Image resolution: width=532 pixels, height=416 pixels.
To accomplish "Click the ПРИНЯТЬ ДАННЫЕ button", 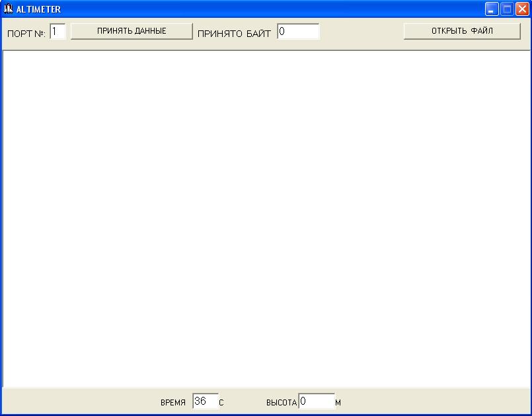I will pos(132,31).
